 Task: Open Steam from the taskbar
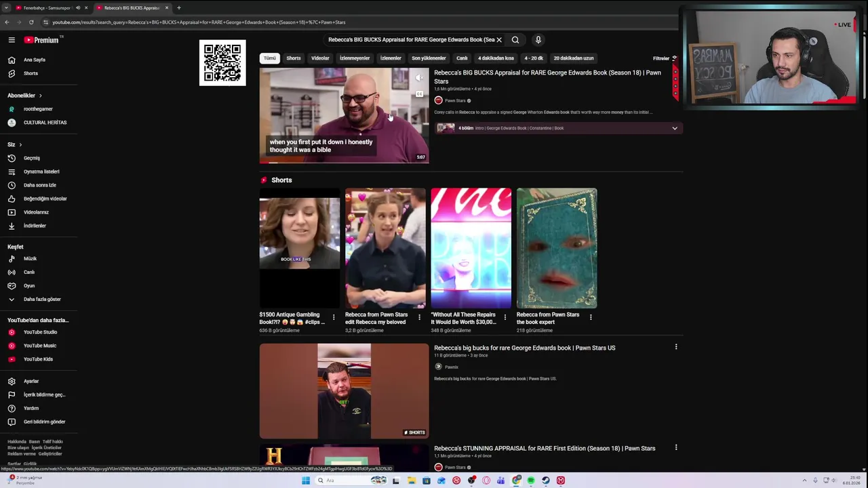(546, 481)
